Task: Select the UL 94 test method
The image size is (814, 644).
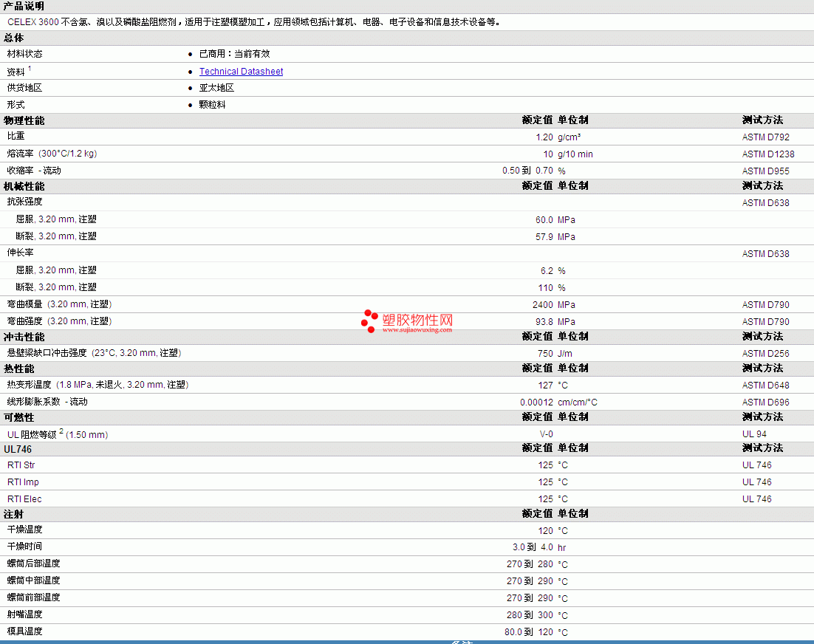Action: pyautogui.click(x=754, y=434)
